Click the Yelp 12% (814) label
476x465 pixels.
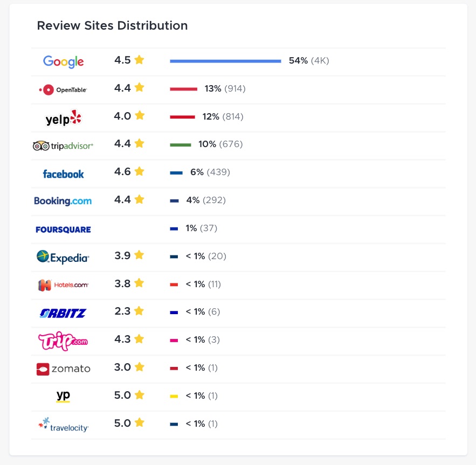pos(223,116)
